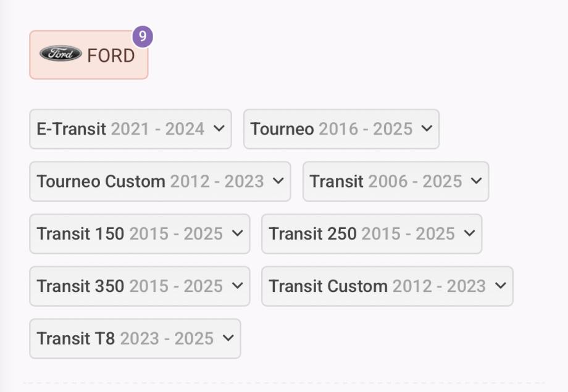Click the chevron arrow beside E-Transit
Screen dimensions: 568x392
point(219,128)
